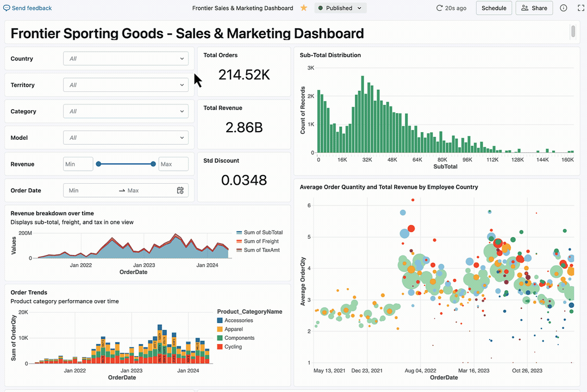Image resolution: width=587 pixels, height=392 pixels.
Task: Click the dashboard info icon
Action: [564, 8]
